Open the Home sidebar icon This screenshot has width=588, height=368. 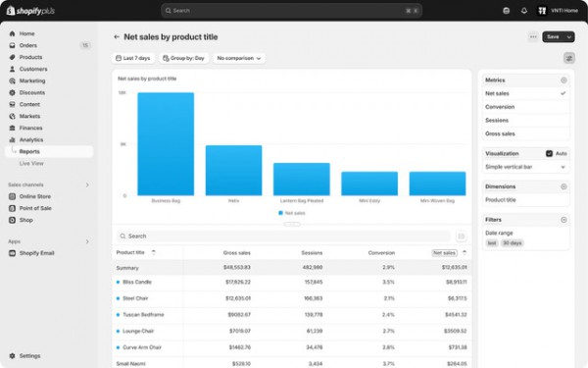[12, 33]
